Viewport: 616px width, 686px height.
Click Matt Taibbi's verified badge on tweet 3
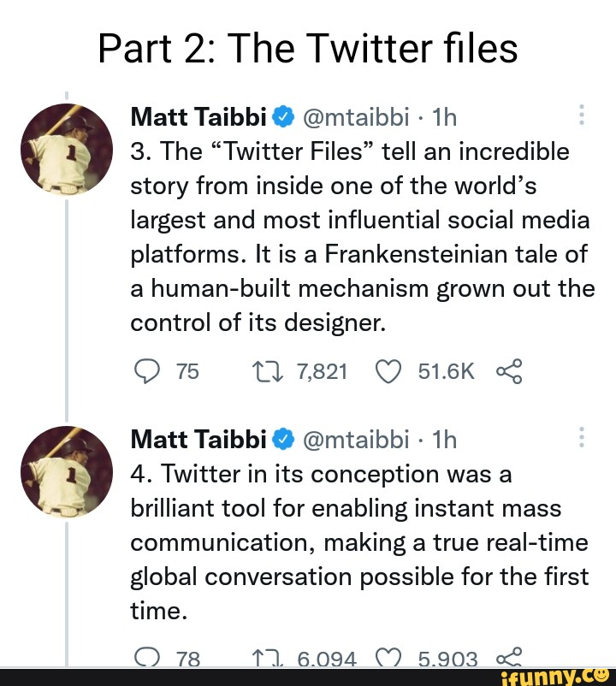tap(282, 116)
